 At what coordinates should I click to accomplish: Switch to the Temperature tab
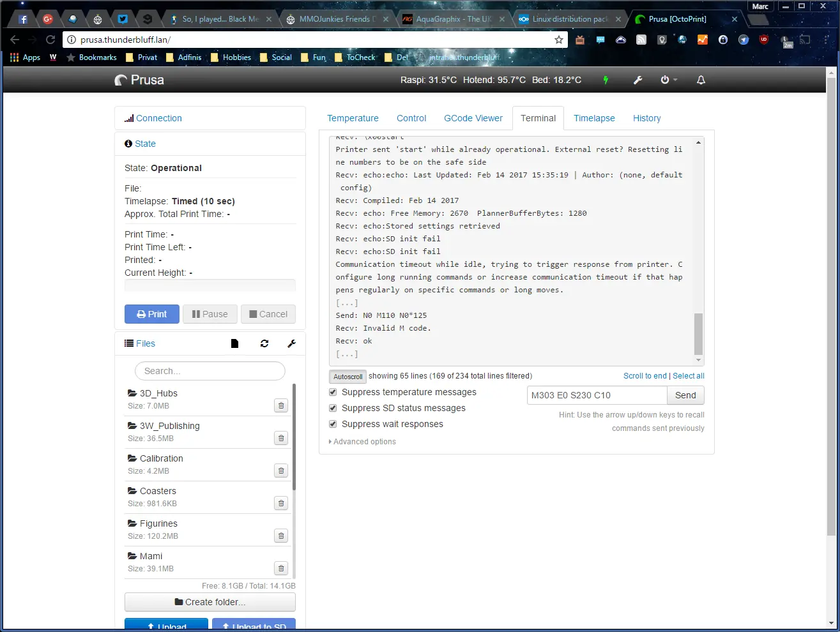(353, 118)
